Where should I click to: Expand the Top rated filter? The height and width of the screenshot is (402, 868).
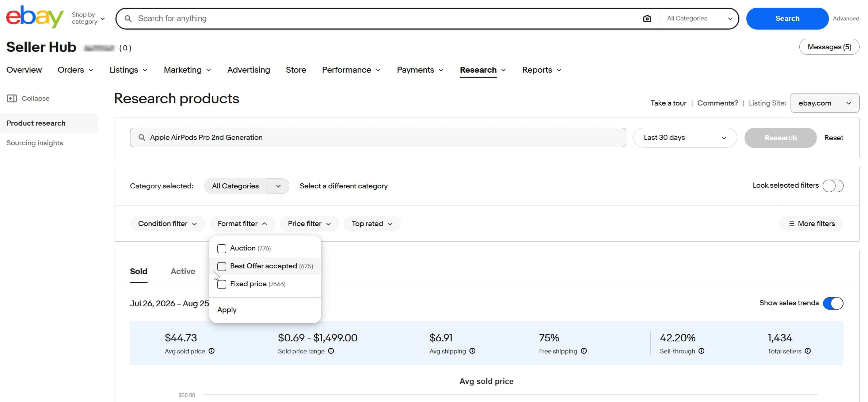point(372,223)
